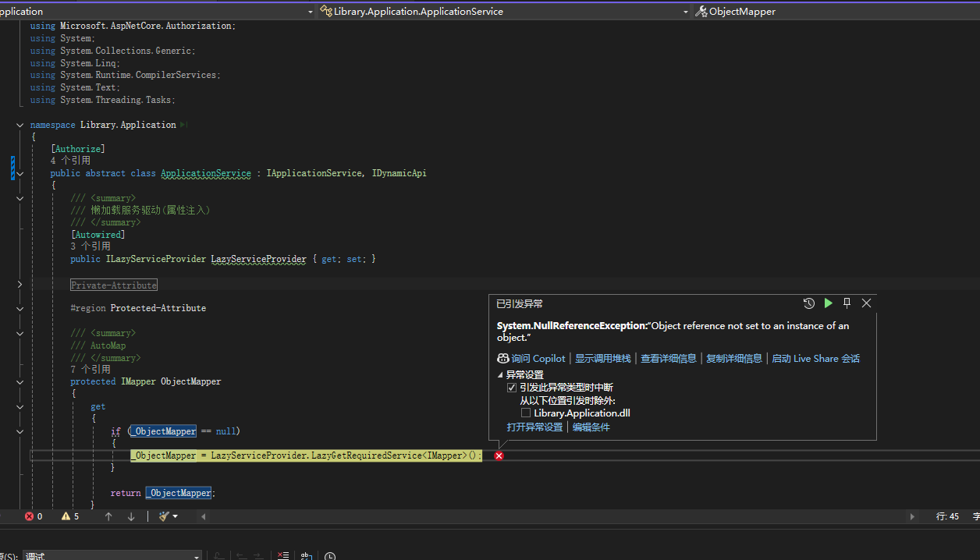Uncheck 'Break when this exception type is thrown'
This screenshot has width=980, height=560.
pos(512,388)
